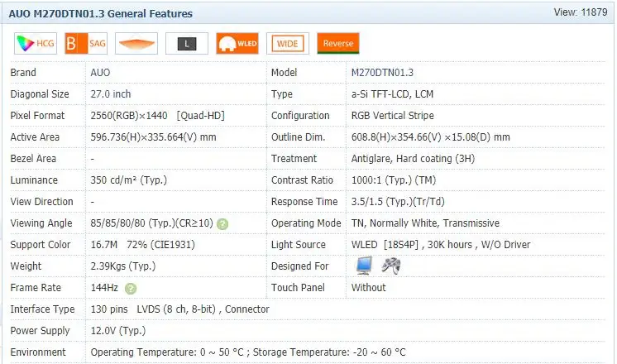Click the desktop monitor Designed For icon
The height and width of the screenshot is (364, 617).
(364, 266)
